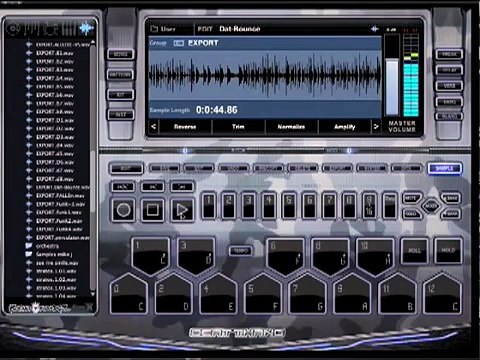
Task: Add a bar with the +BAR button
Action: pyautogui.click(x=451, y=198)
